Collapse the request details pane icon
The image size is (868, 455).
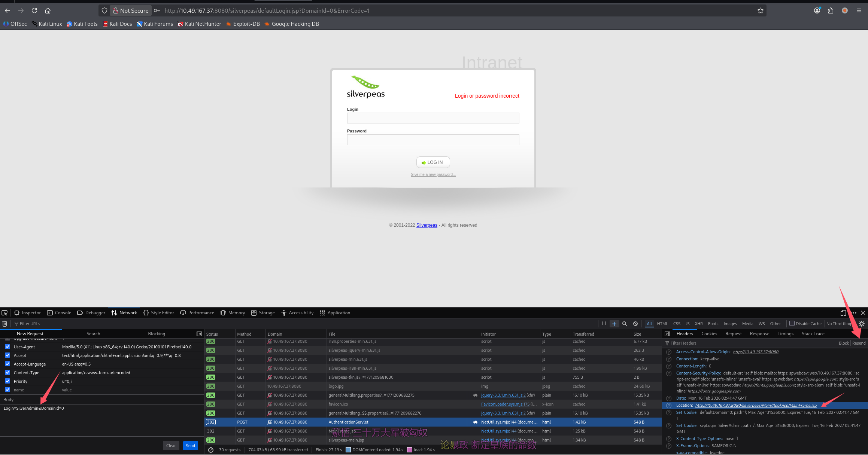pos(667,334)
